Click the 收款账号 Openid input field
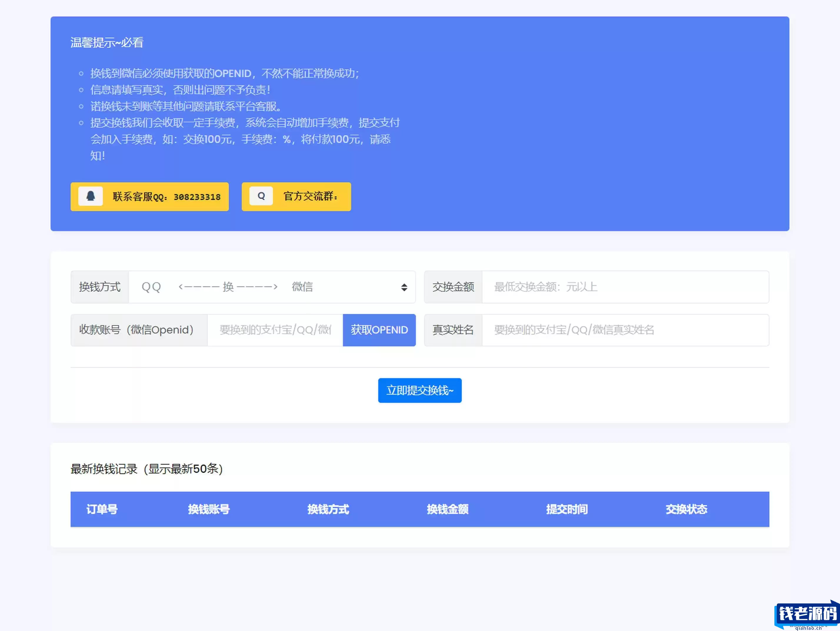This screenshot has width=840, height=631. pyautogui.click(x=275, y=330)
